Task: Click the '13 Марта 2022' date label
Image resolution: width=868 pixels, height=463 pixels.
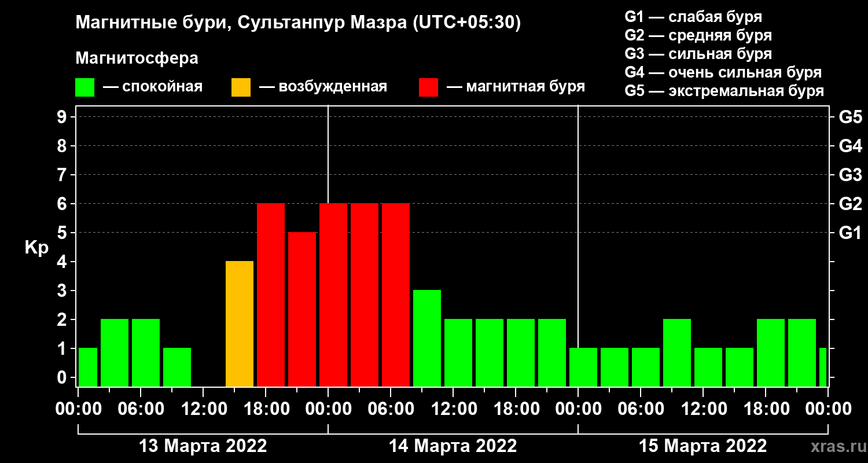Action: (x=203, y=446)
